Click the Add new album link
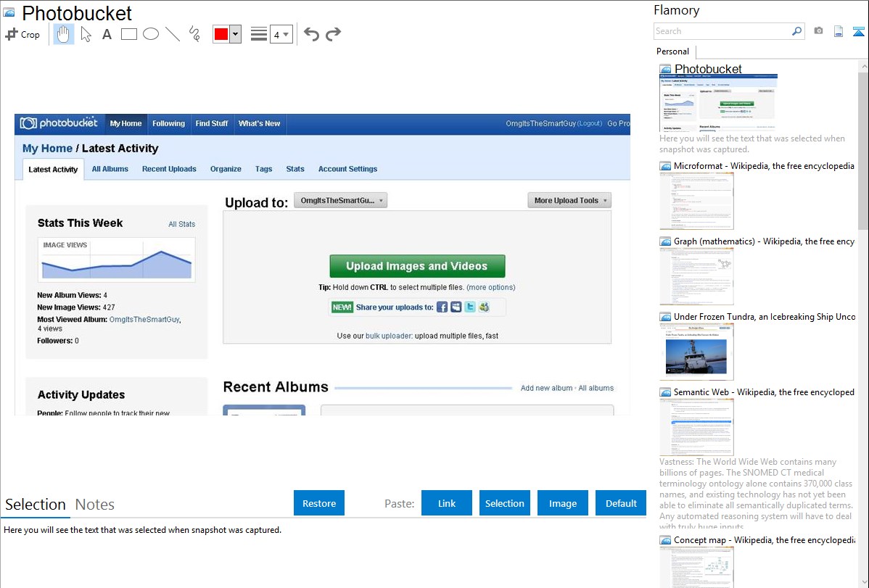 [546, 388]
